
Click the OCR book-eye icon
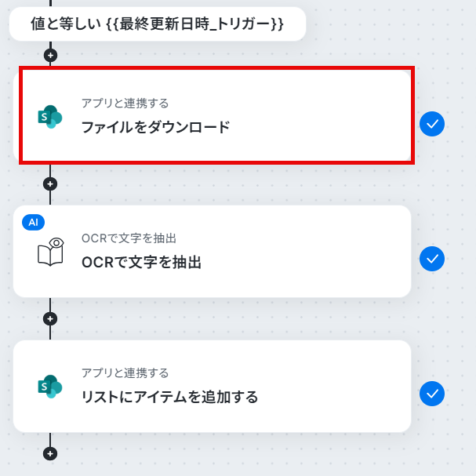coord(51,252)
